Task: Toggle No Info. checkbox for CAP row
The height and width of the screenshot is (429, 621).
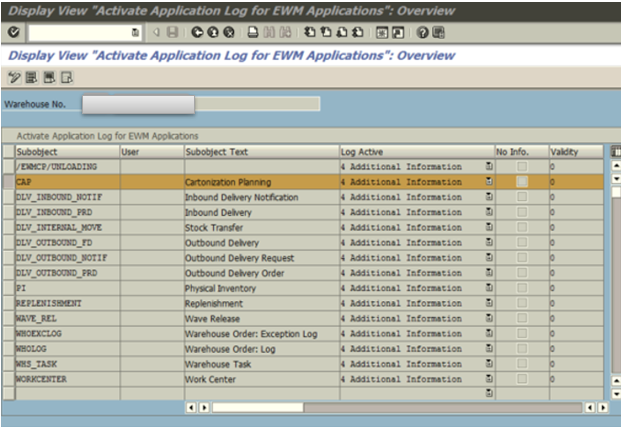Action: tap(520, 182)
